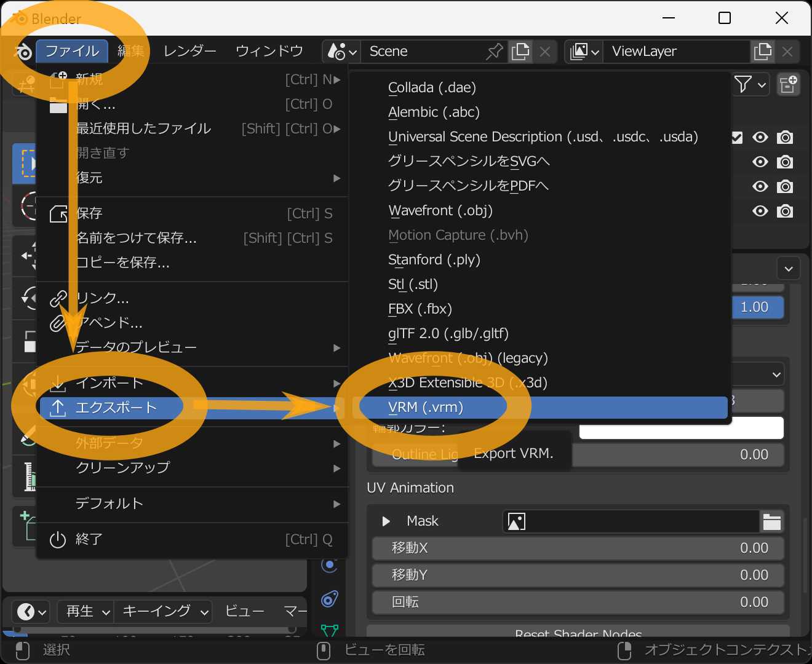Click the white outline color swatch
Image resolution: width=812 pixels, height=664 pixels.
682,428
